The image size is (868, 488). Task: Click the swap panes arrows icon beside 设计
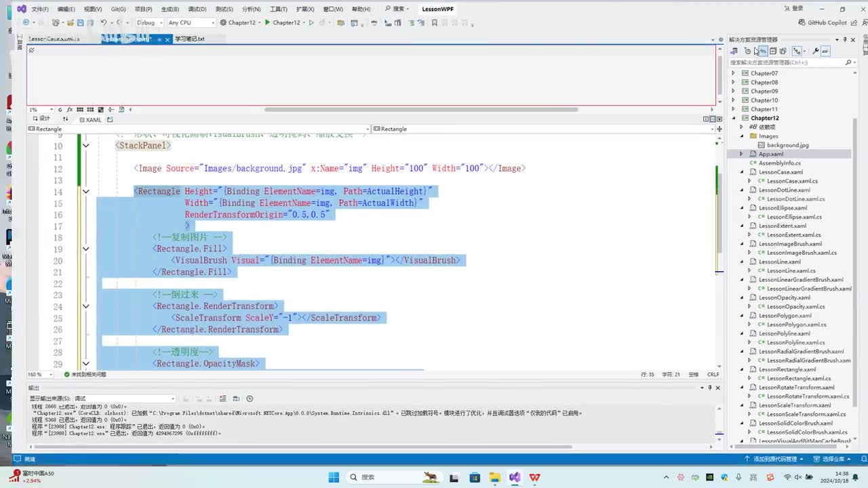(66, 119)
